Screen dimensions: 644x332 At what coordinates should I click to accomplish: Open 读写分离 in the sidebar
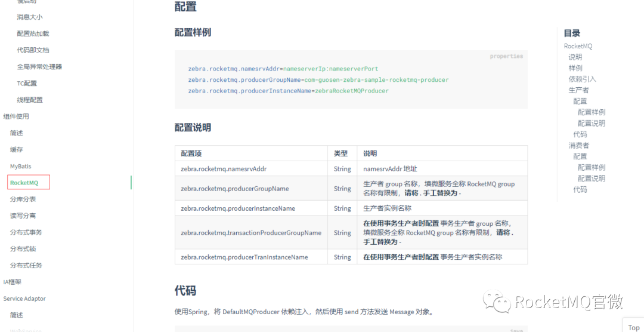pyautogui.click(x=23, y=216)
